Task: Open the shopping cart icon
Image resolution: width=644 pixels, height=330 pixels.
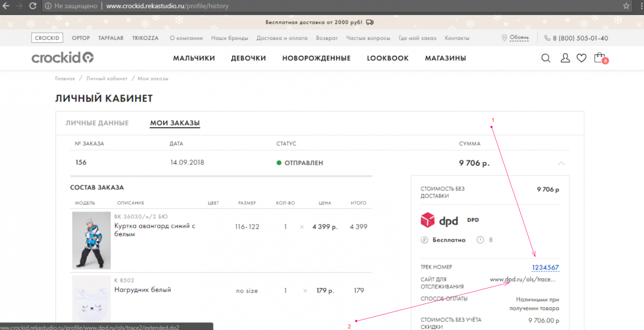Action: tap(599, 58)
